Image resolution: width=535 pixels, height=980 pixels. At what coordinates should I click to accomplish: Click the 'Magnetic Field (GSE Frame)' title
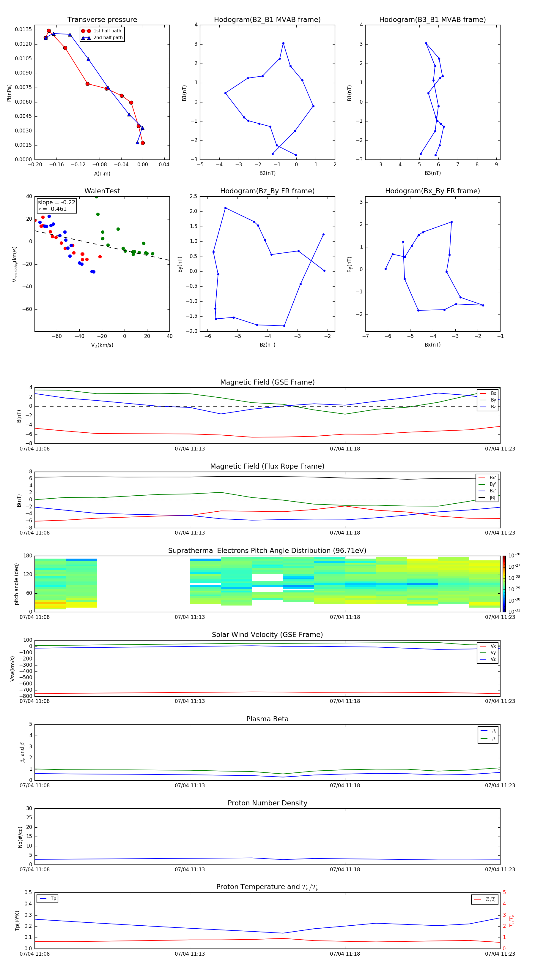click(x=267, y=382)
